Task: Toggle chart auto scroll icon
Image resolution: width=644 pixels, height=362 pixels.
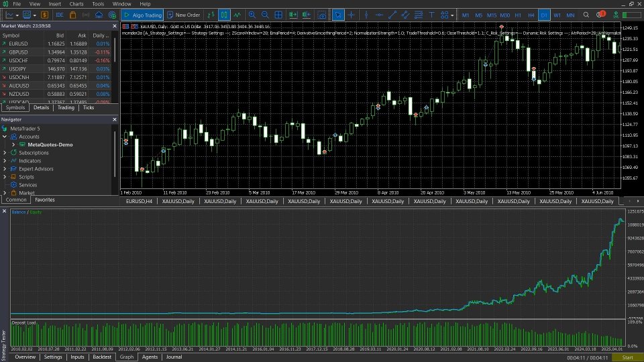Action: click(x=293, y=15)
